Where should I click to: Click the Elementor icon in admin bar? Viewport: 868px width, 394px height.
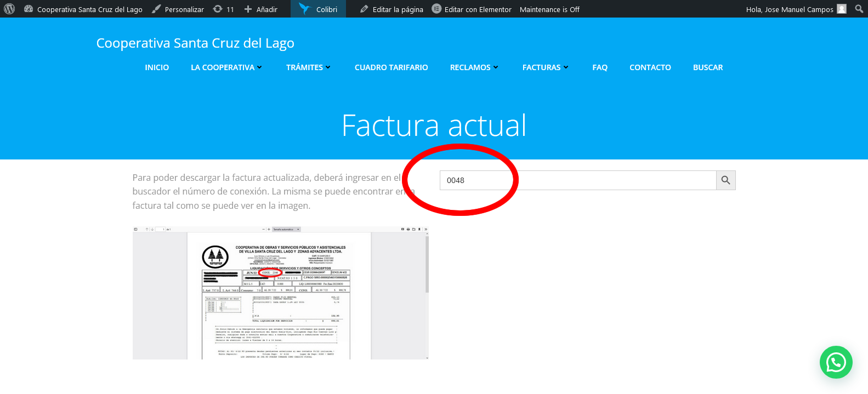[436, 9]
